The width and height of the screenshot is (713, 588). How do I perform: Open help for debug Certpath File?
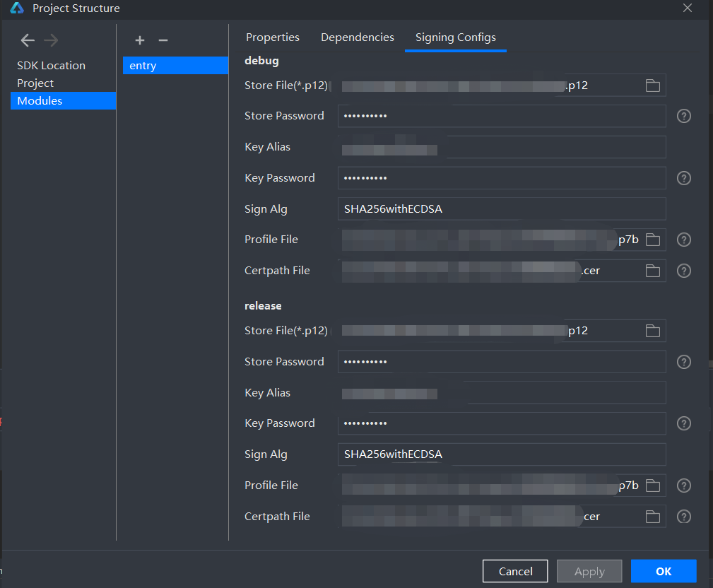point(683,271)
